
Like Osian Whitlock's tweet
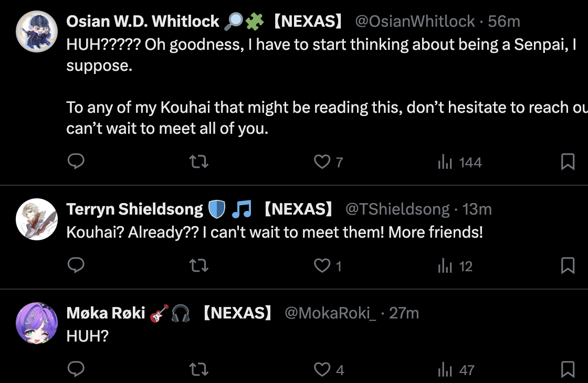(x=321, y=162)
